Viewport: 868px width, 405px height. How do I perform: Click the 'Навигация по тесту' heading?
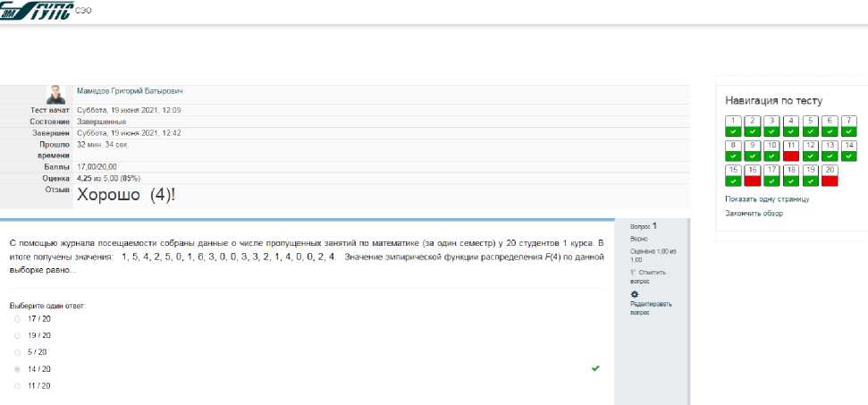point(773,101)
